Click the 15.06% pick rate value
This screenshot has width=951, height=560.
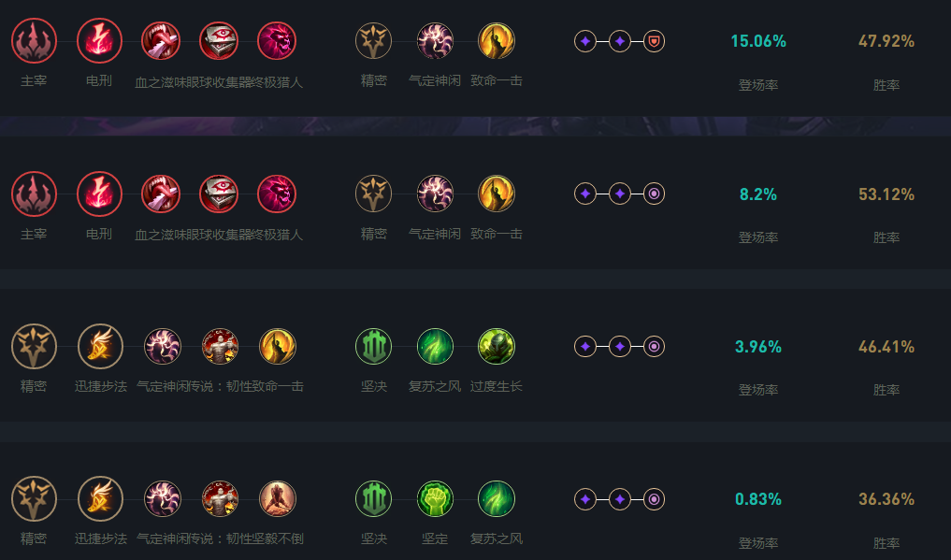[757, 41]
